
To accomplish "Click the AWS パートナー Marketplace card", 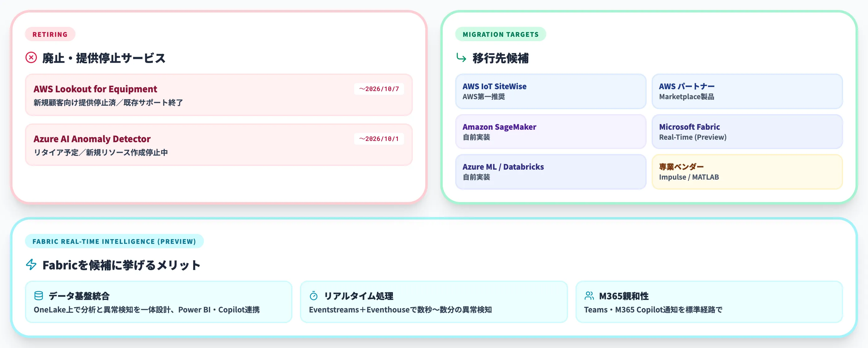I will 747,92.
